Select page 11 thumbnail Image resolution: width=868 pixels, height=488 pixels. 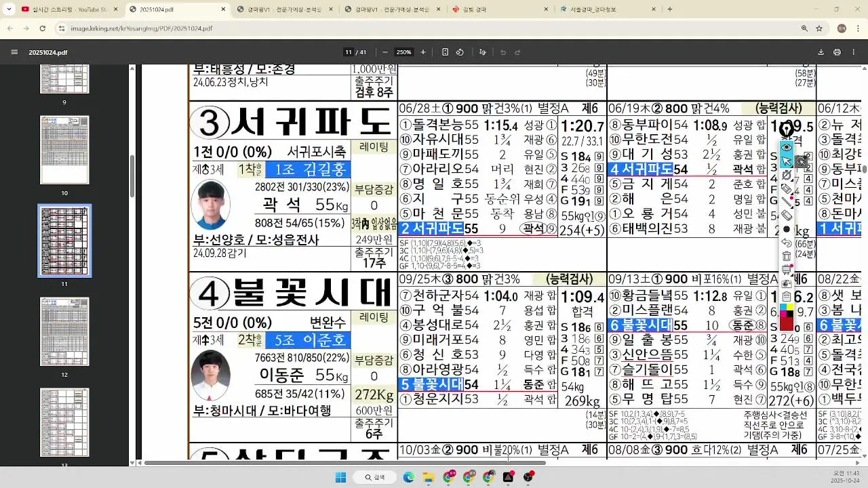pos(64,241)
